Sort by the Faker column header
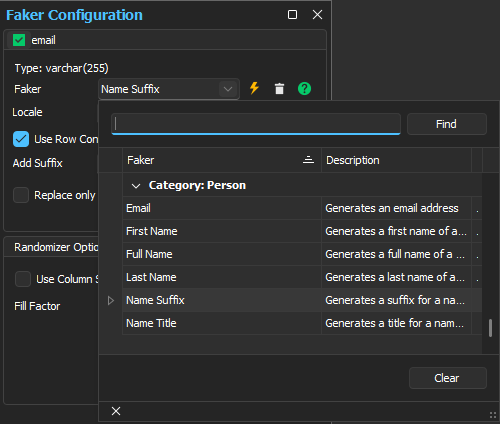Image resolution: width=500 pixels, height=424 pixels. (222, 160)
